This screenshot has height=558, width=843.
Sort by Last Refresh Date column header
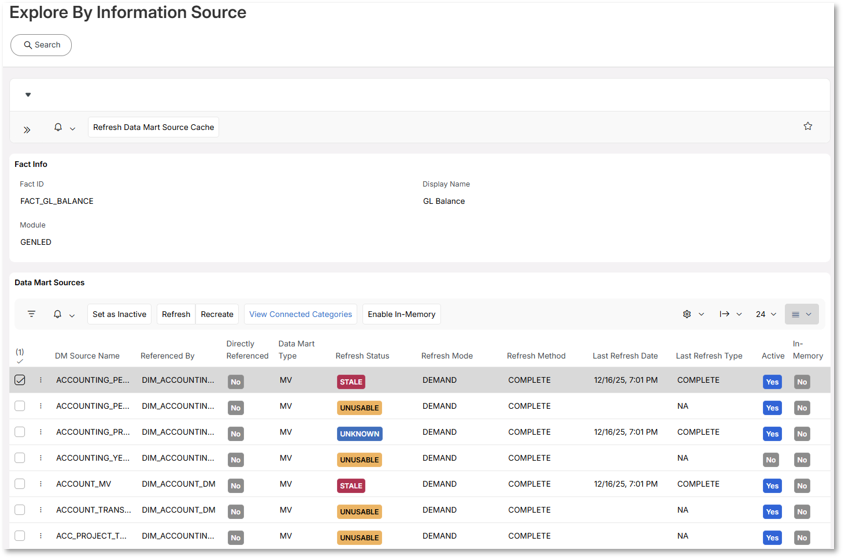[625, 356]
